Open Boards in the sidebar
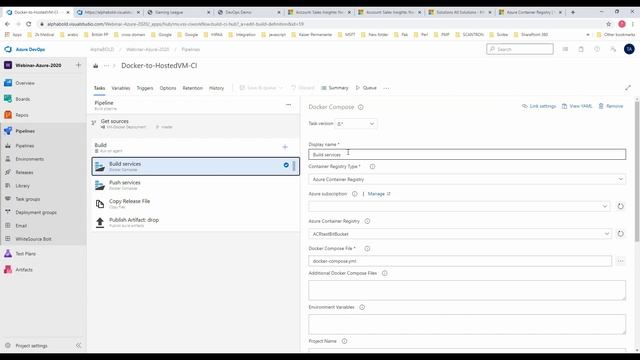 (x=22, y=99)
